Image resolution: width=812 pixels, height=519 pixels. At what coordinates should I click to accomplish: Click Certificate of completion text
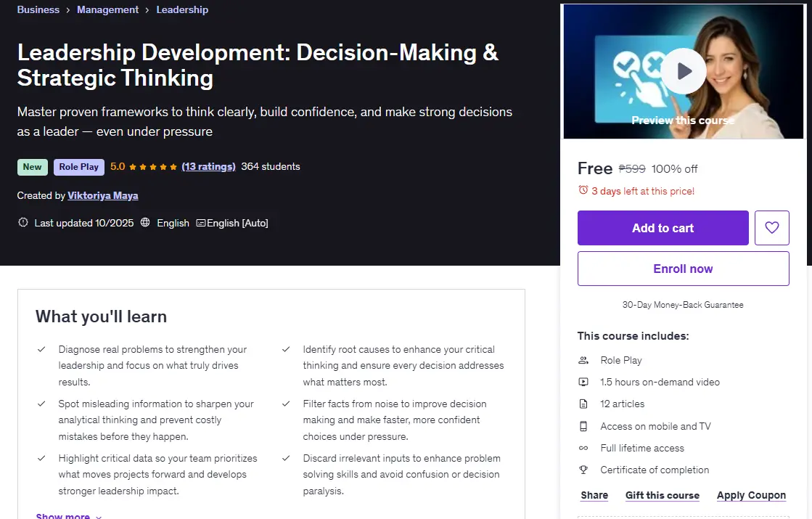[x=655, y=469]
